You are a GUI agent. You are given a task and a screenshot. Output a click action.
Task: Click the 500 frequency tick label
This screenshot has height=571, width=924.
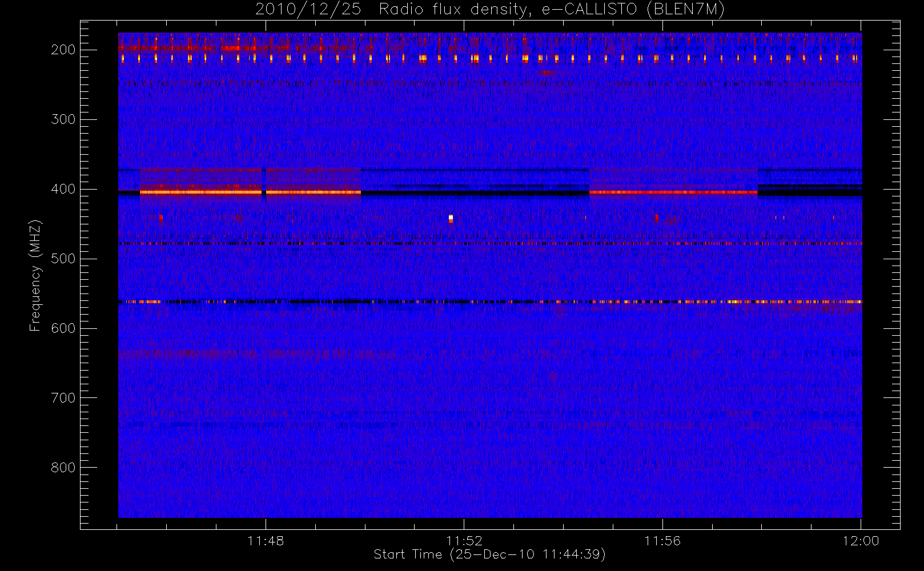pos(63,259)
